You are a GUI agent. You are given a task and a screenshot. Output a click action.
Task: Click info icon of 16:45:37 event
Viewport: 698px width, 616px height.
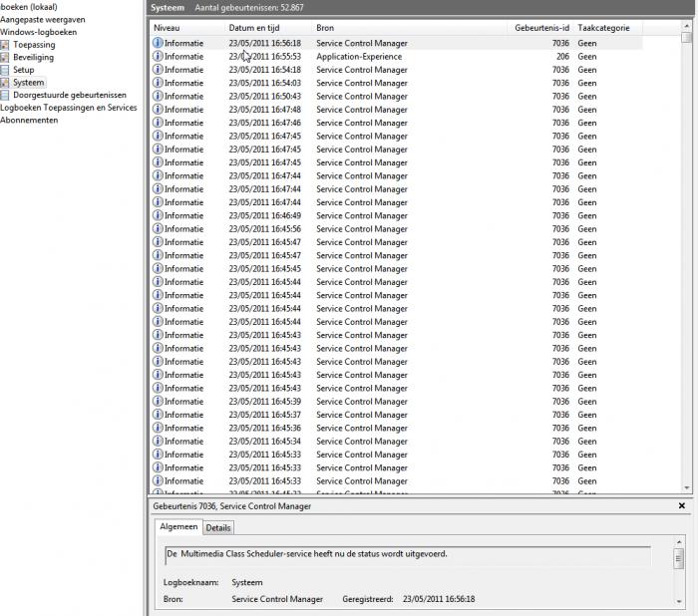coord(158,415)
